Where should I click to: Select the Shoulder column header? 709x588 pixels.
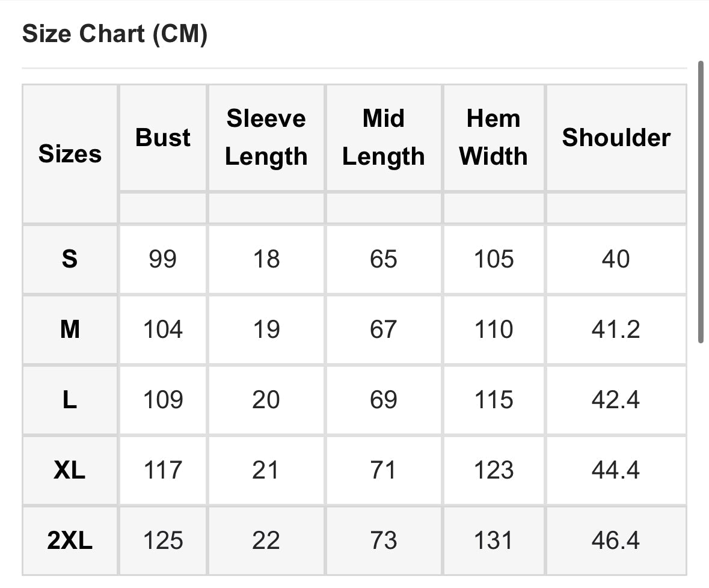[616, 138]
